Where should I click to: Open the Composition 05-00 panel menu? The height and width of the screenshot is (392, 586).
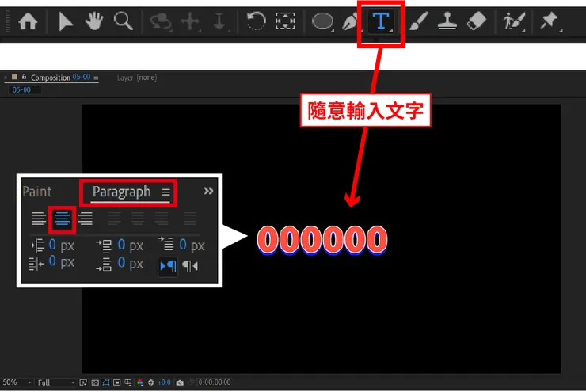tap(96, 78)
